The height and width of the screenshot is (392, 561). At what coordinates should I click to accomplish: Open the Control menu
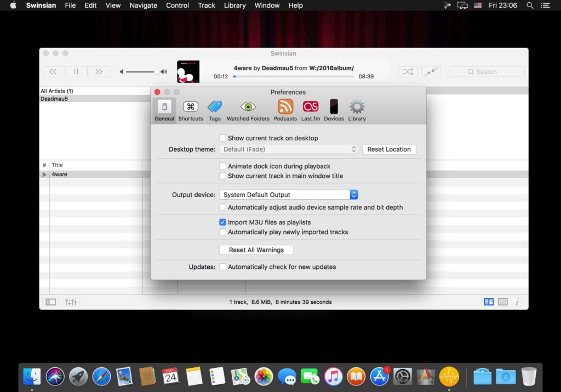[178, 5]
